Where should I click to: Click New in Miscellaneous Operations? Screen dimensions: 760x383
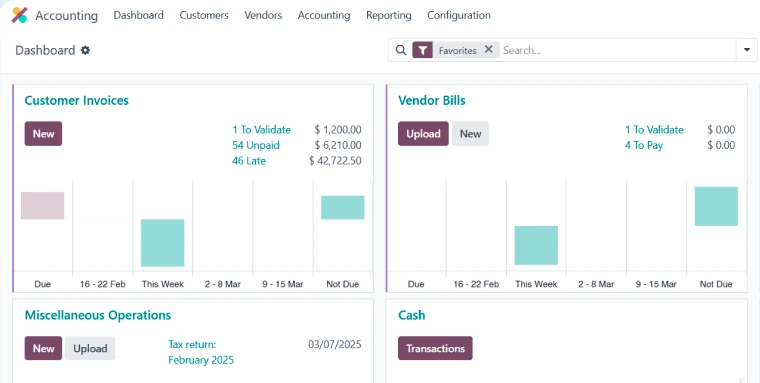pos(44,348)
